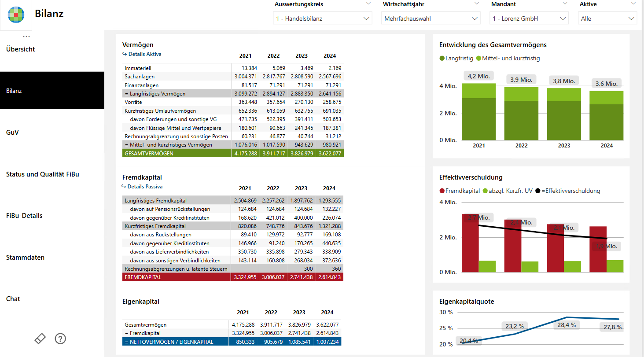Viewport: 644px width, 357px height.
Task: Click small chevron beside the Aktive heading
Action: [633, 4]
